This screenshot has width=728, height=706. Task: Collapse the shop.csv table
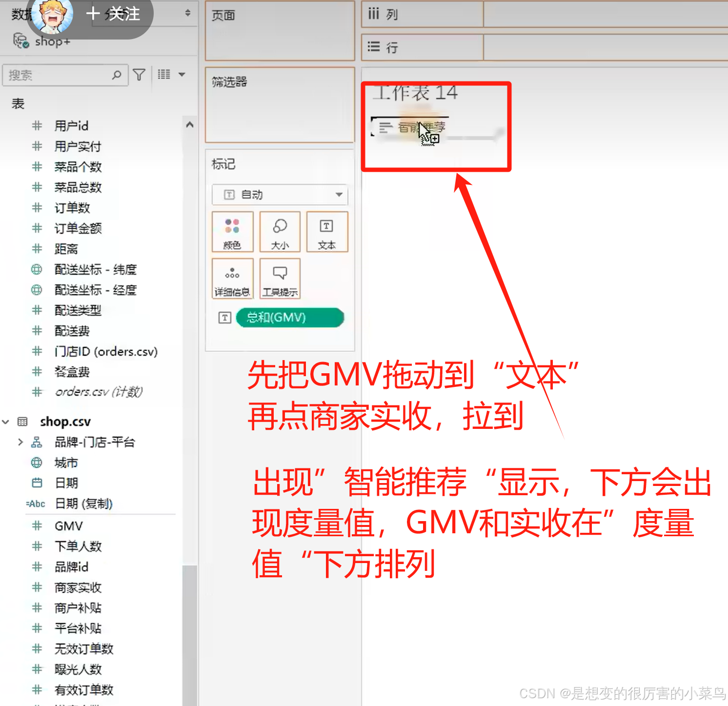(6, 422)
